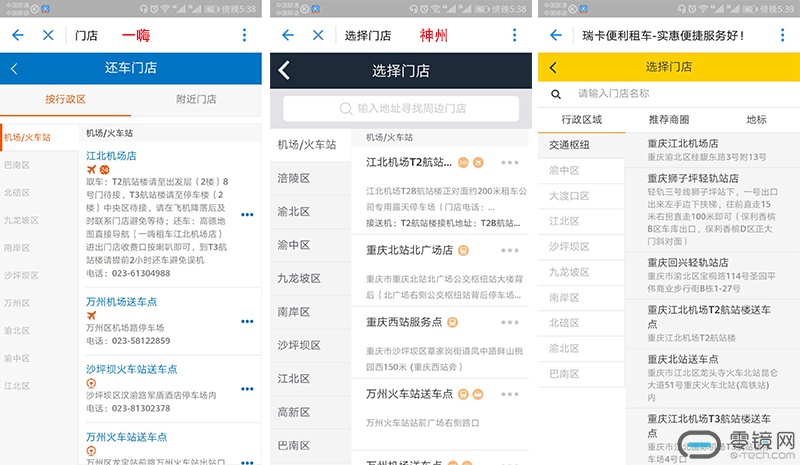Image resolution: width=800 pixels, height=465 pixels.
Task: Close the 神州 page with X icon
Action: (318, 35)
